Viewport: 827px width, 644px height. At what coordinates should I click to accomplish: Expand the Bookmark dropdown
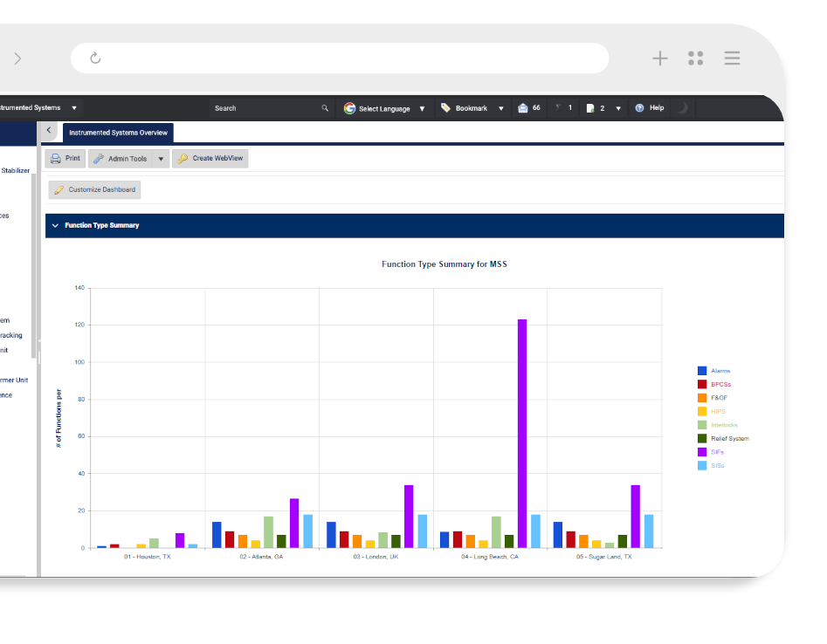[501, 108]
